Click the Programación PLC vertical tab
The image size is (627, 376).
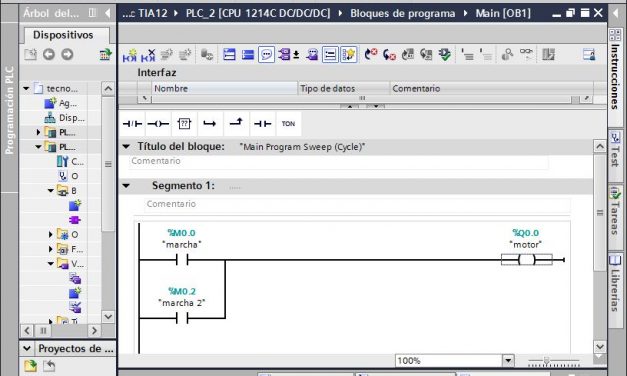point(9,110)
